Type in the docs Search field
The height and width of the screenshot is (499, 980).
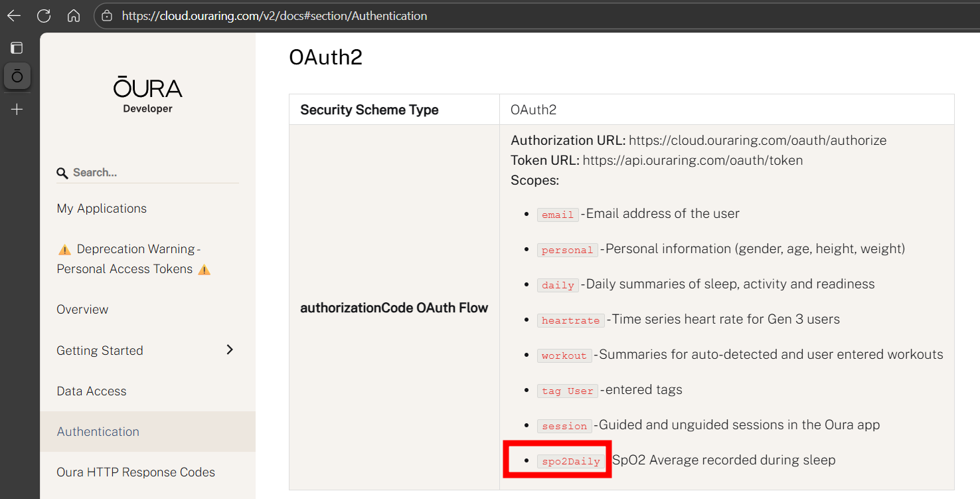point(153,173)
